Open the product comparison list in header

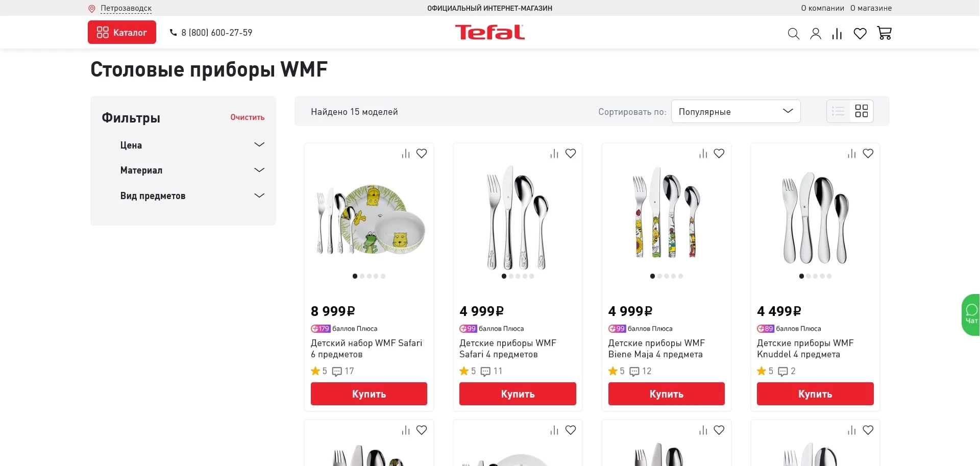(x=837, y=33)
